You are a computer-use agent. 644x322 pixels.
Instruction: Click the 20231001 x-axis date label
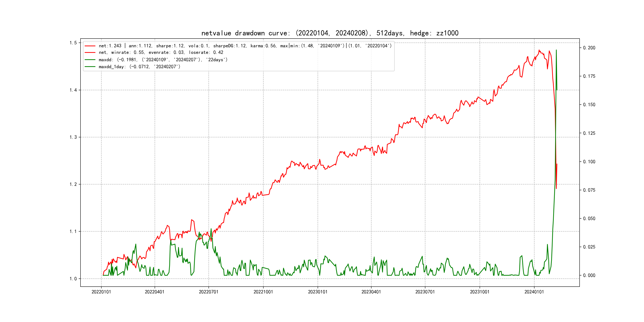(x=479, y=292)
